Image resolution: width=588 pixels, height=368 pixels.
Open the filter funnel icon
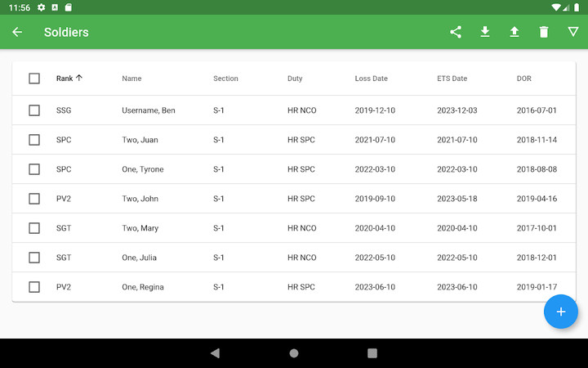573,32
